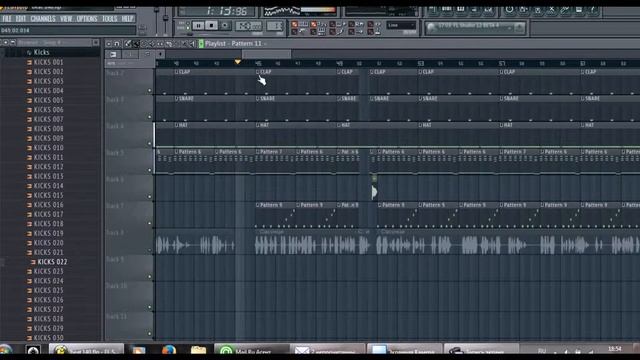The height and width of the screenshot is (360, 640).
Task: Open the CHANNELS menu
Action: [x=43, y=19]
